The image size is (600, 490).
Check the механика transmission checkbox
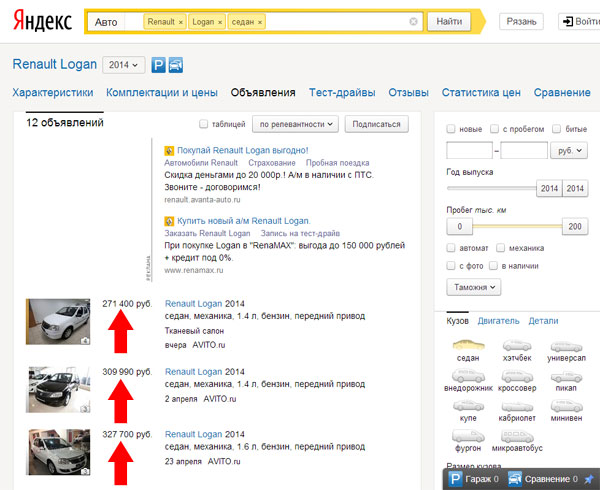(501, 248)
